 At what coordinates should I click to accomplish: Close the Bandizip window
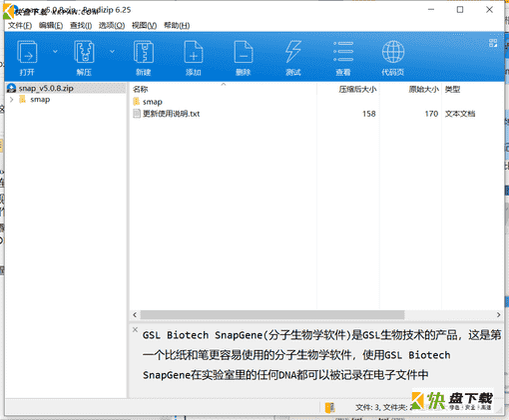[489, 10]
